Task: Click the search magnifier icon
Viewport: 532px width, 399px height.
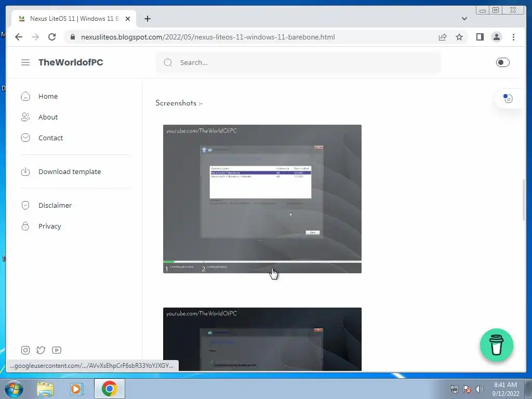Action: tap(168, 62)
